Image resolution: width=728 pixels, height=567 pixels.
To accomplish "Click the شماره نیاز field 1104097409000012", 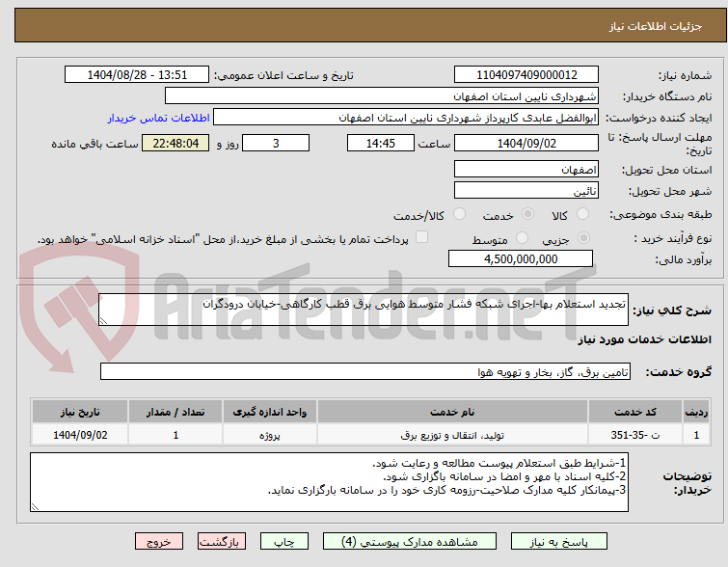I will pyautogui.click(x=526, y=75).
